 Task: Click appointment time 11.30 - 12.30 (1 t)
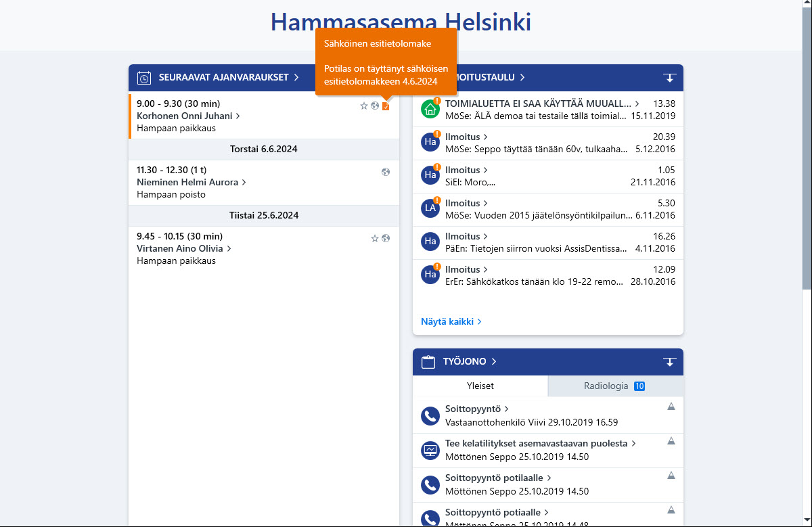pyautogui.click(x=171, y=170)
